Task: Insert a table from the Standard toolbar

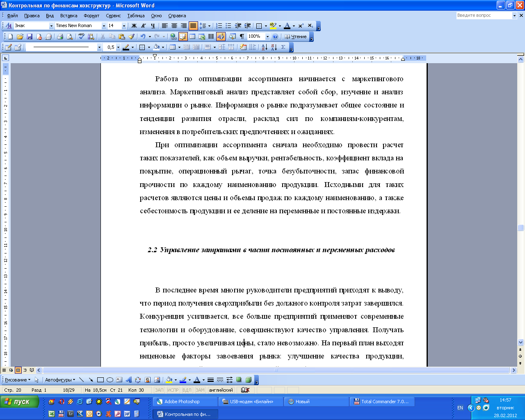Action: click(192, 37)
